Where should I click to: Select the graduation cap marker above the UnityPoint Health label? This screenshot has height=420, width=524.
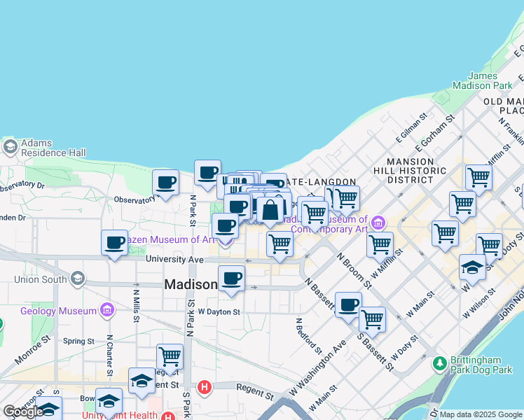coord(109,401)
